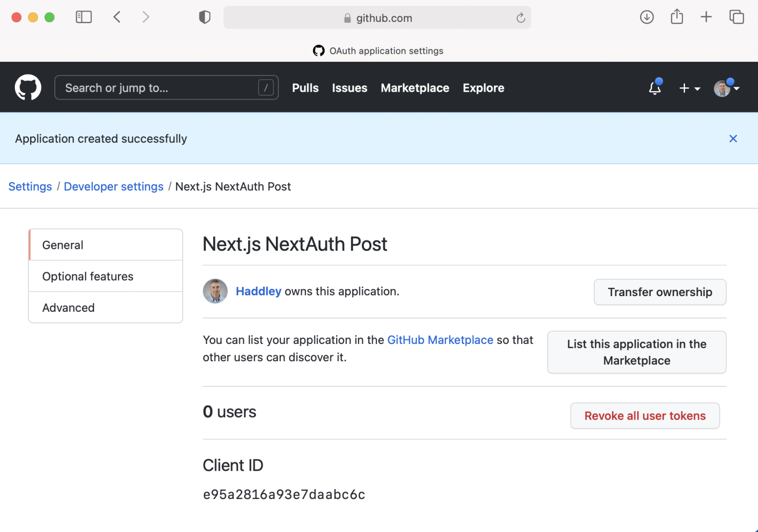Image resolution: width=758 pixels, height=532 pixels.
Task: Click the Safari privacy shield icon
Action: (x=204, y=17)
